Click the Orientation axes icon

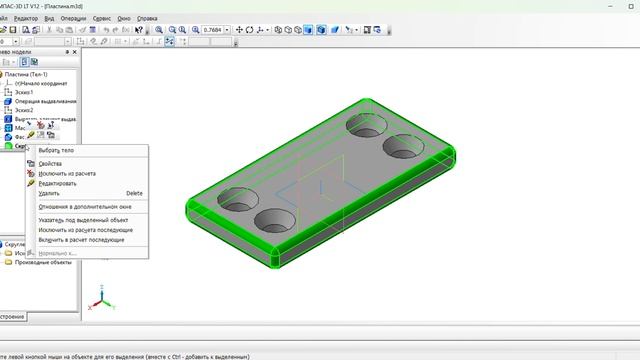(x=260, y=30)
